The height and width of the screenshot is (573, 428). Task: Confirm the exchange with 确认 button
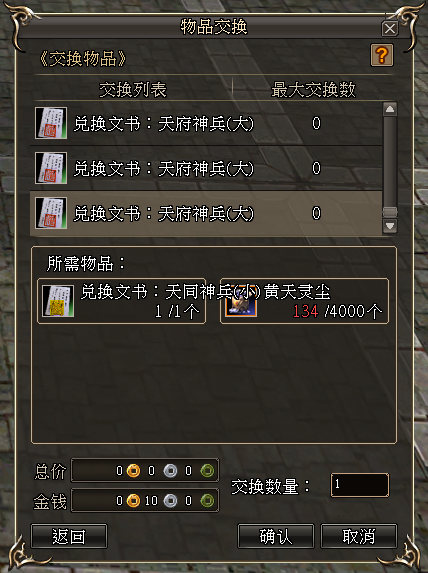(x=276, y=536)
